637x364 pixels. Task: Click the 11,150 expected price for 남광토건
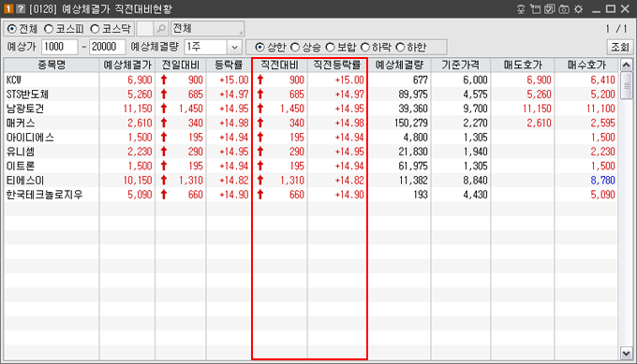[138, 109]
